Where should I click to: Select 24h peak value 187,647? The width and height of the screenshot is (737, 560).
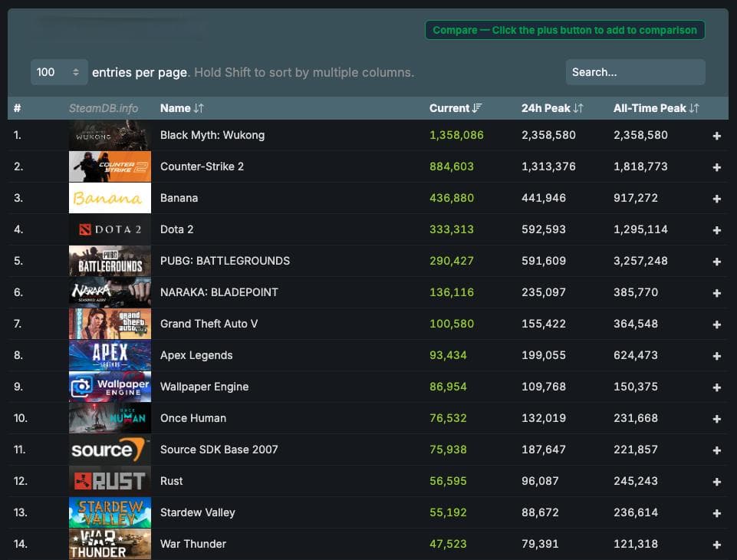544,450
